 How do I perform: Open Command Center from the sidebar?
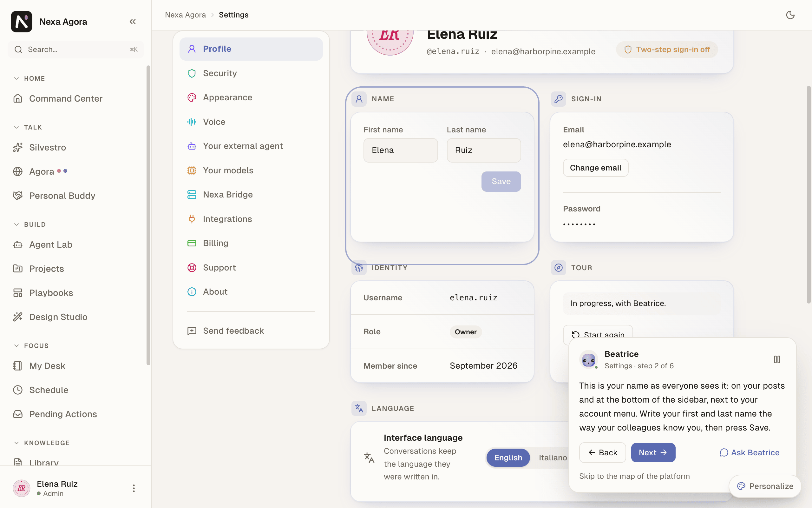point(75,98)
